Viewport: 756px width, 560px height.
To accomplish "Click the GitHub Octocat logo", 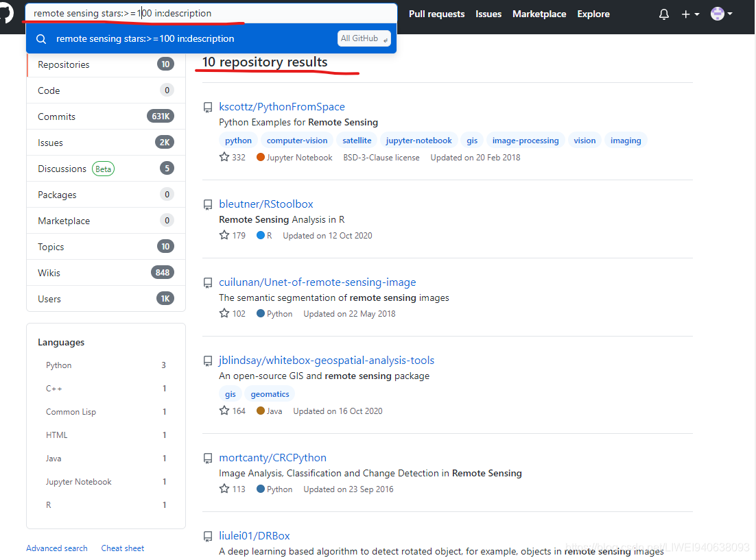I will [x=5, y=13].
